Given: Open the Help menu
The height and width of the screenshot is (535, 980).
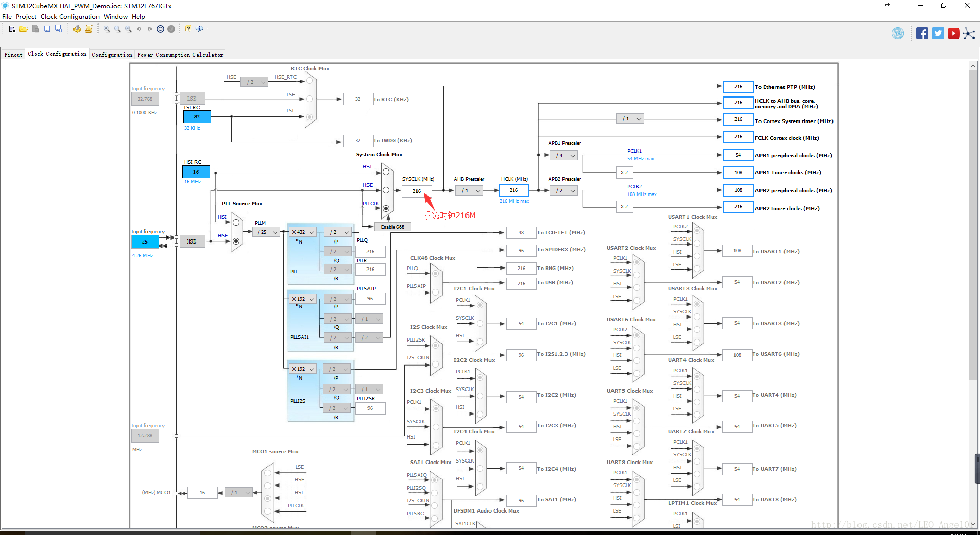Looking at the screenshot, I should (138, 17).
